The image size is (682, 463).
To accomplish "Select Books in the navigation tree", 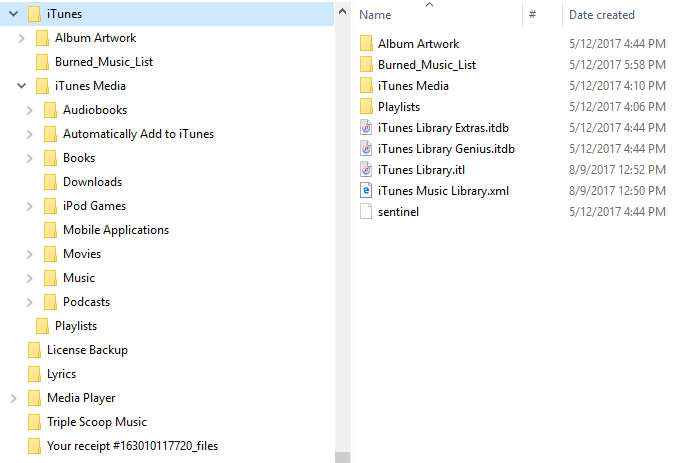I will point(79,158).
